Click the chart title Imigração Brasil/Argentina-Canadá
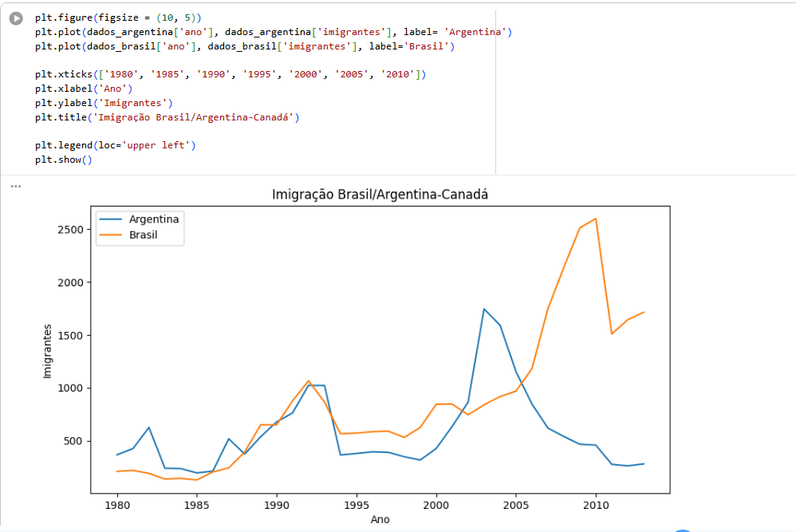 click(380, 195)
